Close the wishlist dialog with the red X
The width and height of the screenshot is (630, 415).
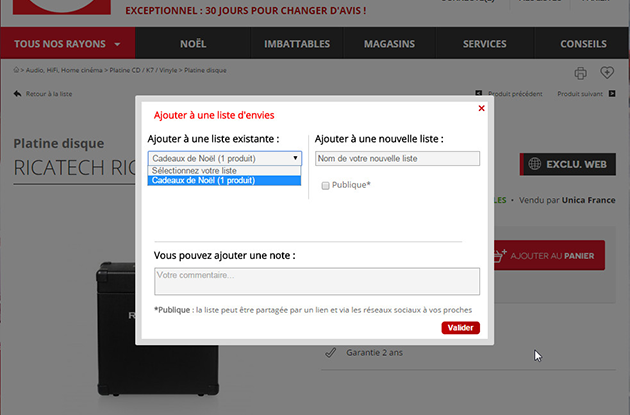click(x=481, y=108)
